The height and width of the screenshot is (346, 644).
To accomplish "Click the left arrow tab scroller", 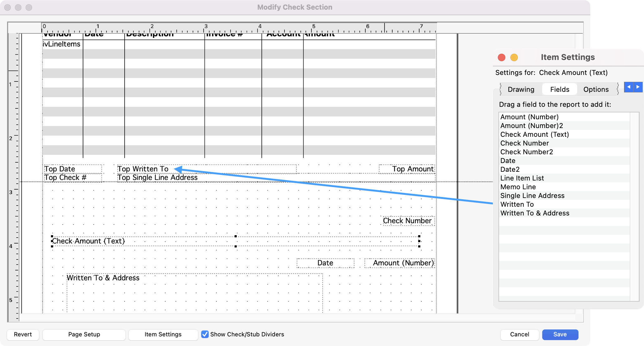I will tap(628, 87).
